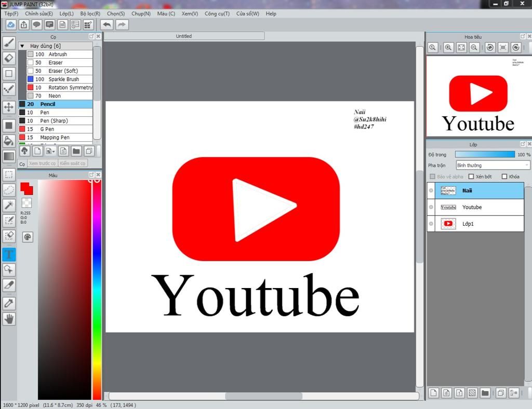Adjust the Độ trong opacity slider
The image size is (532, 409).
click(485, 155)
